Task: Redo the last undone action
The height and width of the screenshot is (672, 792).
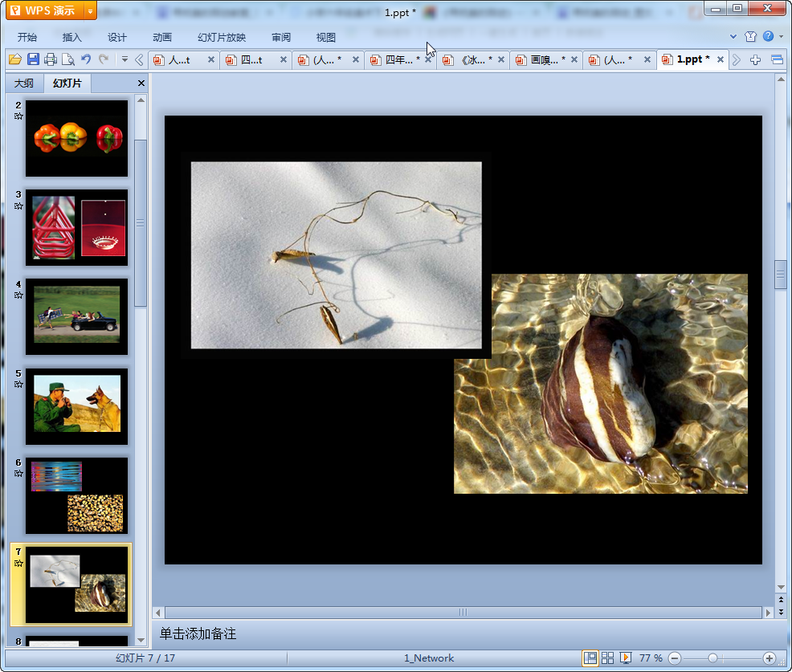Action: click(104, 59)
